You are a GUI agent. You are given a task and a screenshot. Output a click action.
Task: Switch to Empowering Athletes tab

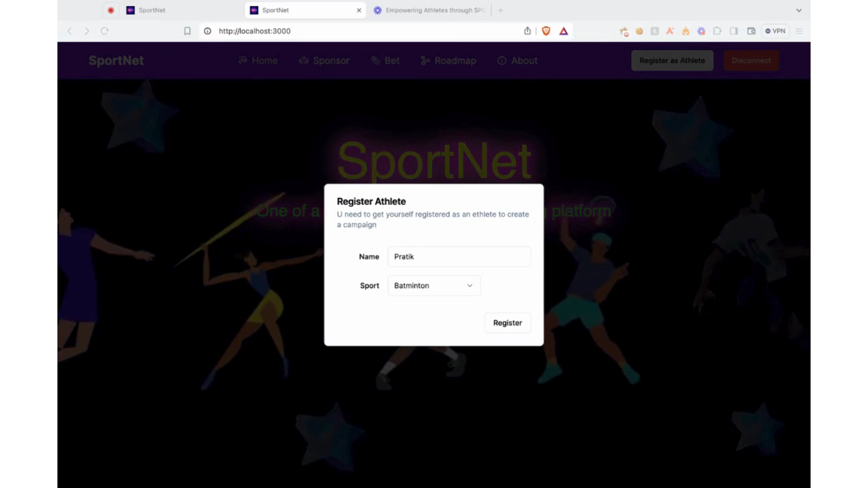pyautogui.click(x=429, y=10)
